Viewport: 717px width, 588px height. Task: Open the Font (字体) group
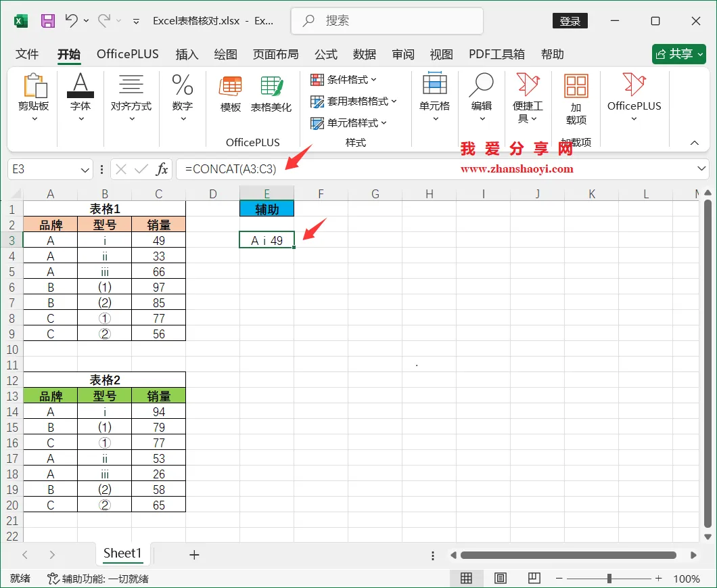[x=80, y=97]
